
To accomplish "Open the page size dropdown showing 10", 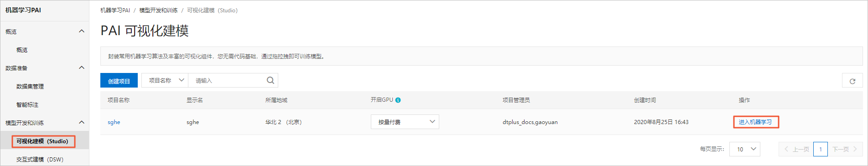I will pyautogui.click(x=745, y=149).
